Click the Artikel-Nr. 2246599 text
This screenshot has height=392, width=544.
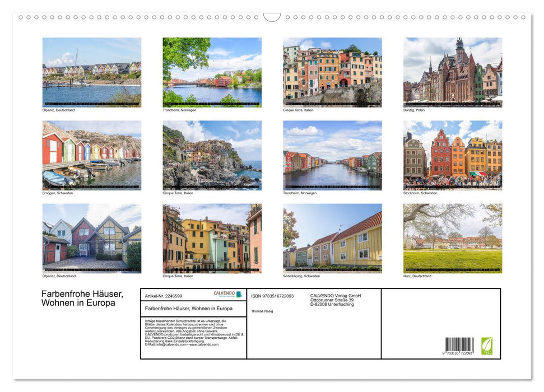[164, 296]
